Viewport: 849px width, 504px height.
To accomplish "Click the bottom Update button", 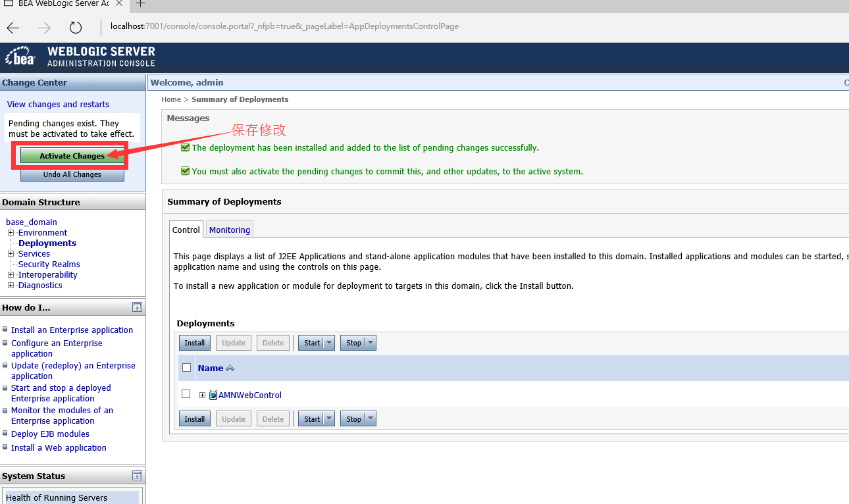I will [234, 419].
